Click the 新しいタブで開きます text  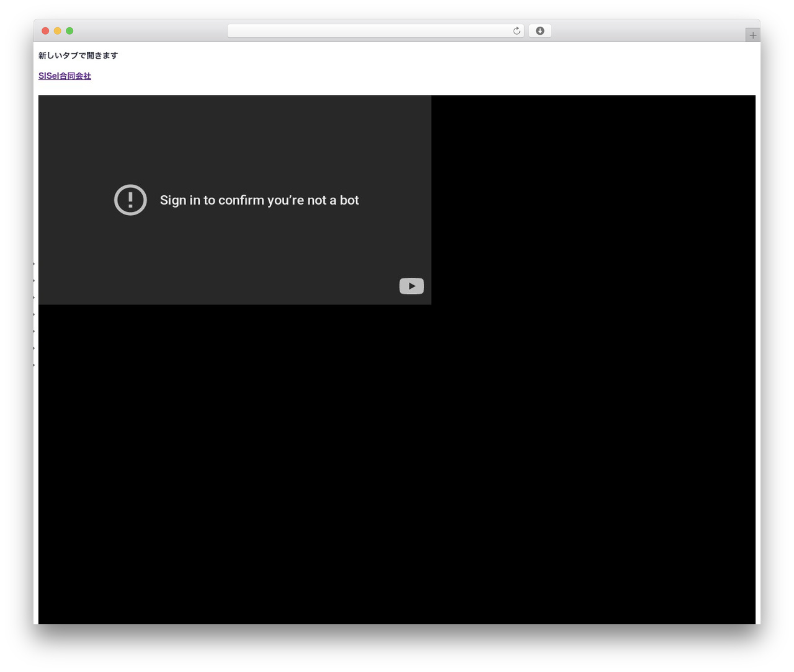[78, 56]
